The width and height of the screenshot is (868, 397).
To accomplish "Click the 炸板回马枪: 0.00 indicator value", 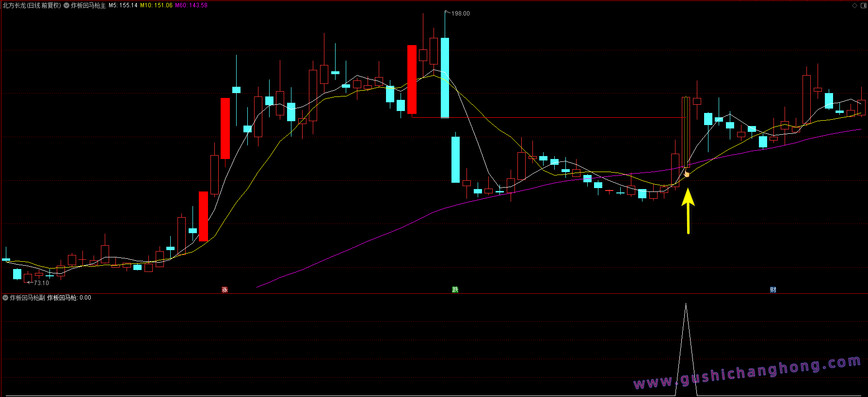I will 69,298.
